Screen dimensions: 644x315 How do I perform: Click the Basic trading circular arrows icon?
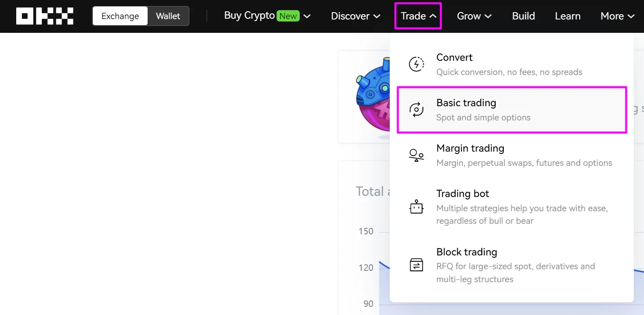416,109
